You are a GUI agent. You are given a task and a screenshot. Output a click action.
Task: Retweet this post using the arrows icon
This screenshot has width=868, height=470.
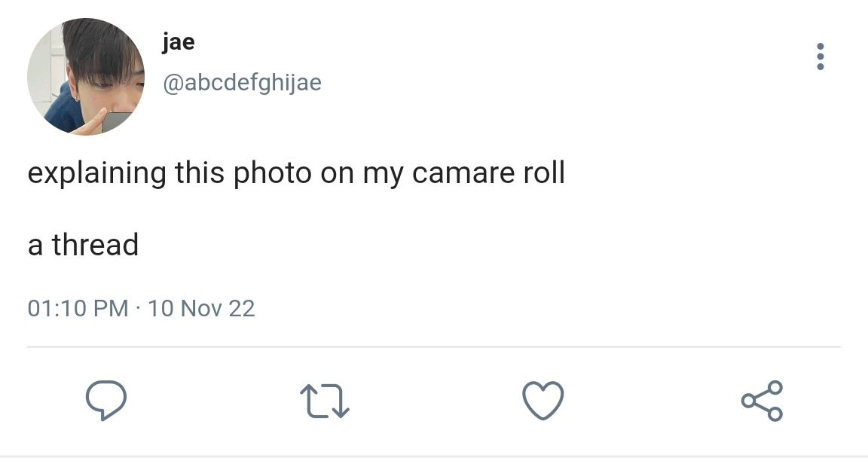click(325, 401)
